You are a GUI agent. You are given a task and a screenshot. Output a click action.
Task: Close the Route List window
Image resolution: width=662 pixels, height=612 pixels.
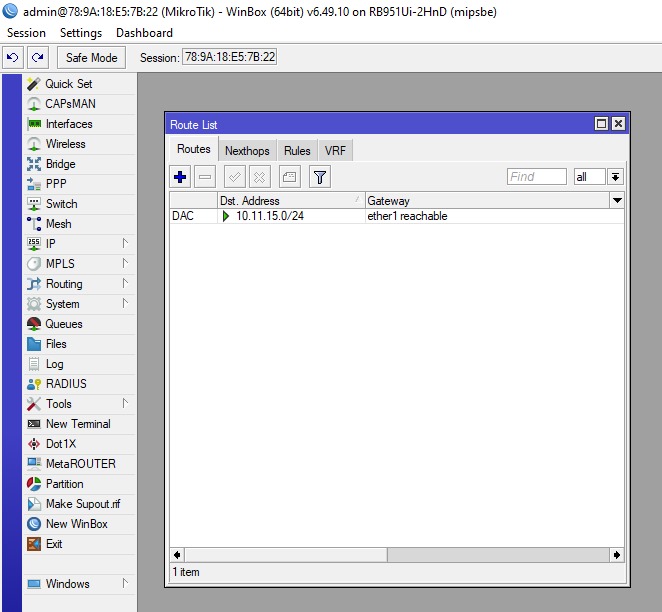pyautogui.click(x=618, y=124)
